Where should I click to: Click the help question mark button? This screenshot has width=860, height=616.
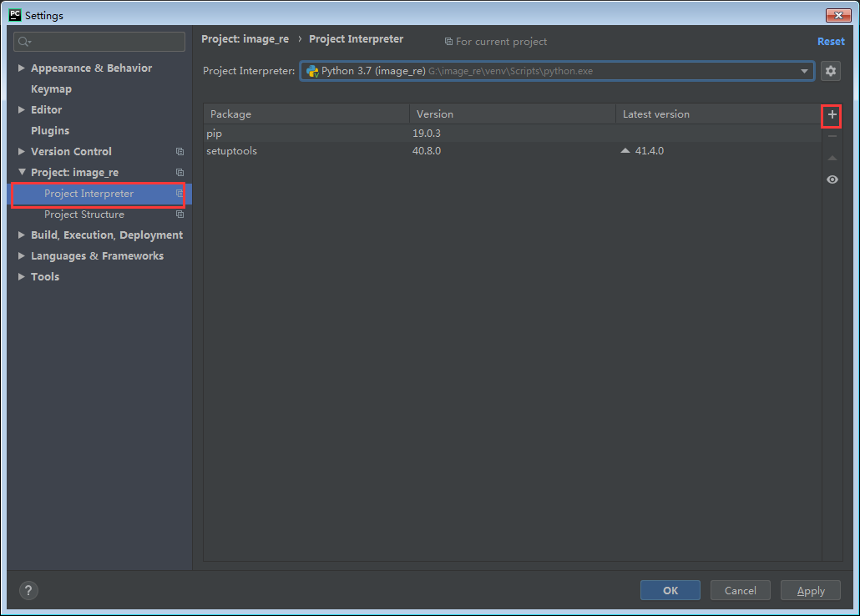tap(28, 591)
